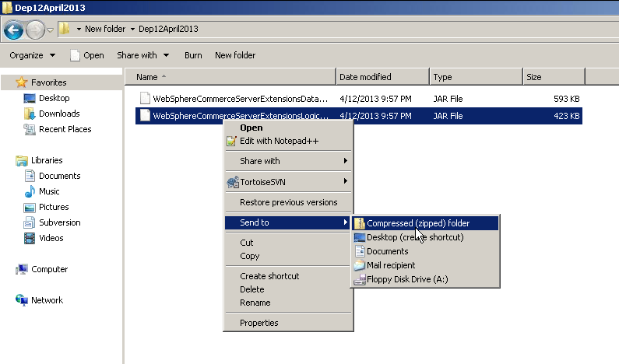This screenshot has width=619, height=364.
Task: Click the Burn toolbar button
Action: (193, 55)
